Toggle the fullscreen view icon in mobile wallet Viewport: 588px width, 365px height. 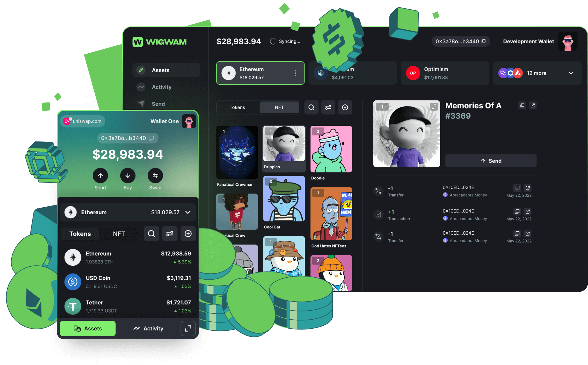pos(188,329)
